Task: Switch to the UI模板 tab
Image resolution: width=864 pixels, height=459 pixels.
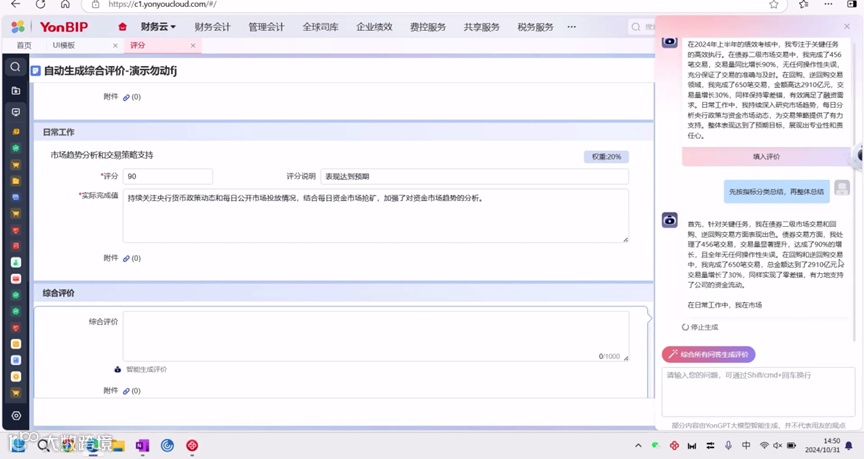Action: (x=64, y=45)
